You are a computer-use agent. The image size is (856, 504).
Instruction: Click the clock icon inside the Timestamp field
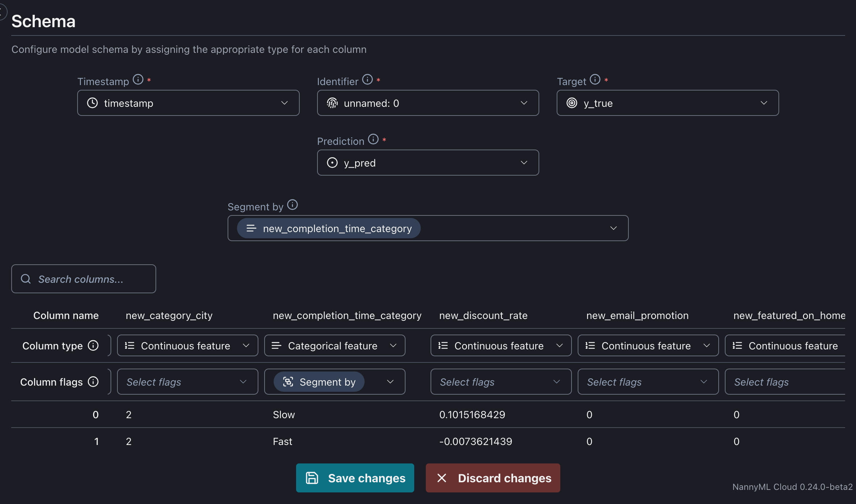tap(92, 103)
